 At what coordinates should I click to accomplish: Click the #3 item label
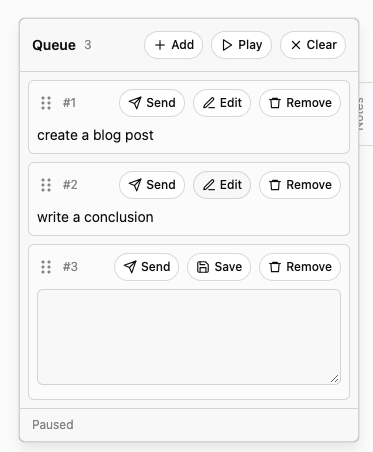click(x=70, y=267)
